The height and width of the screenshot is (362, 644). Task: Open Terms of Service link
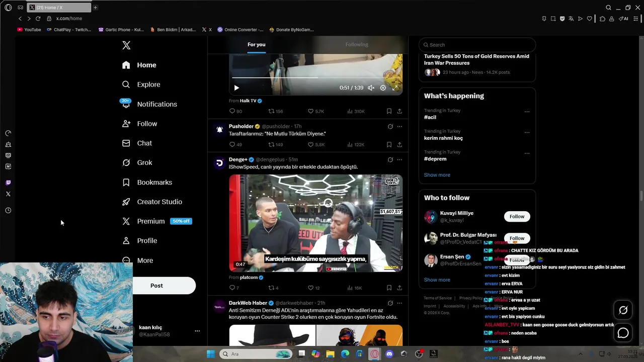click(438, 298)
